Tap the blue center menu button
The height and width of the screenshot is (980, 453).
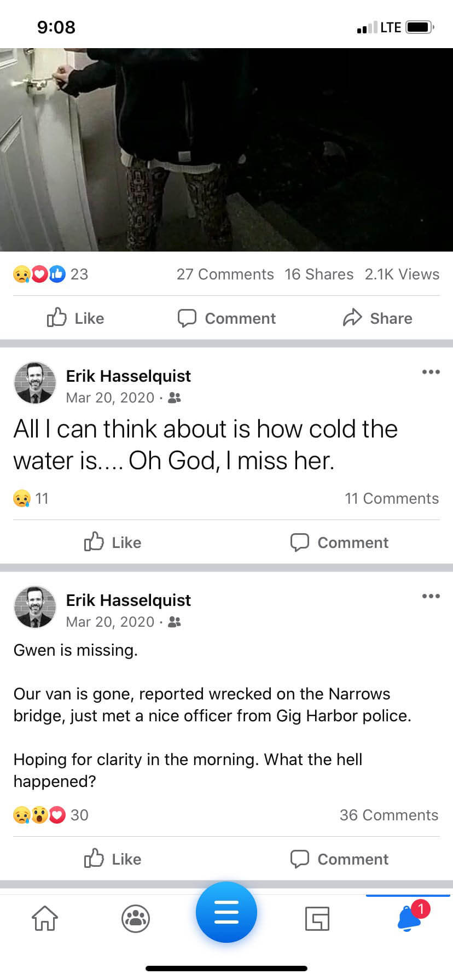[226, 912]
